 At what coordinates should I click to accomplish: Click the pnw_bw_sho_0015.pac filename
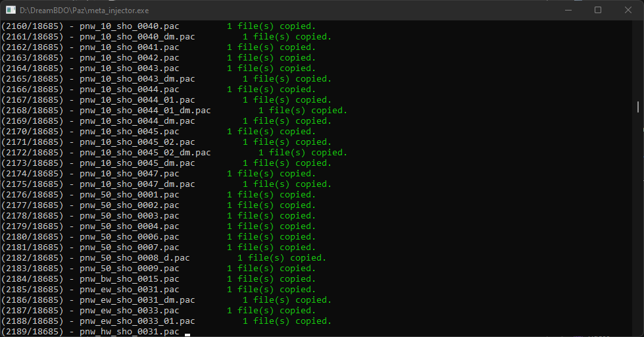click(x=129, y=279)
